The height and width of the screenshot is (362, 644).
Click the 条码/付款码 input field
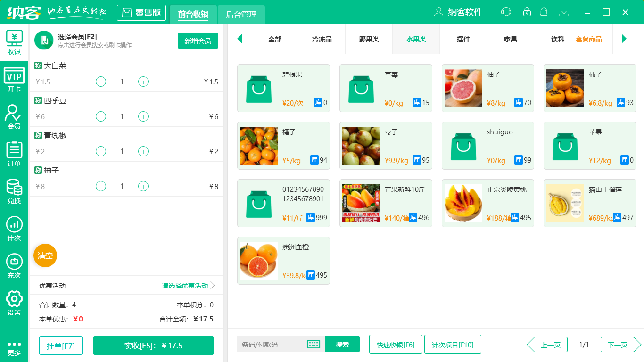click(x=271, y=344)
